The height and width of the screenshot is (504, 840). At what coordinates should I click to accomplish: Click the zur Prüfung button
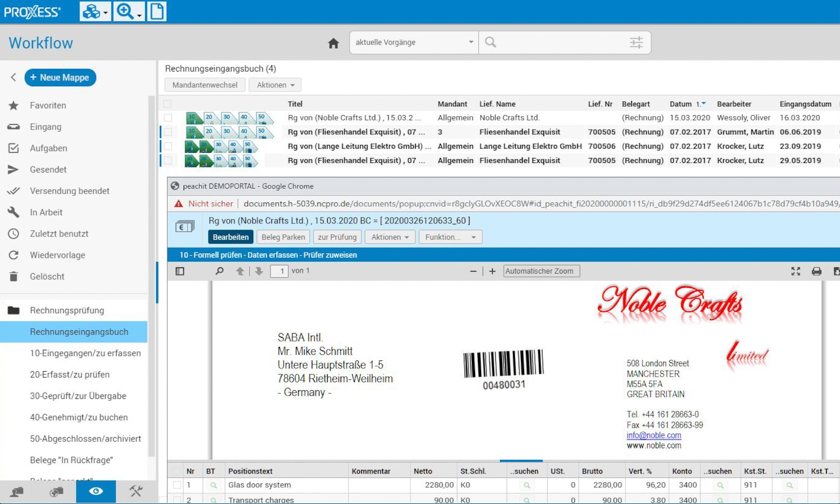[337, 237]
